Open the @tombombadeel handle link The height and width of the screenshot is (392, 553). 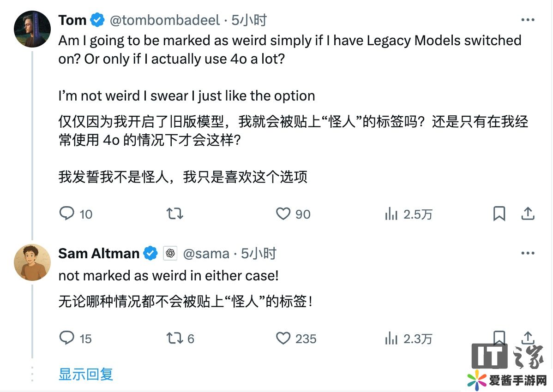click(x=165, y=20)
